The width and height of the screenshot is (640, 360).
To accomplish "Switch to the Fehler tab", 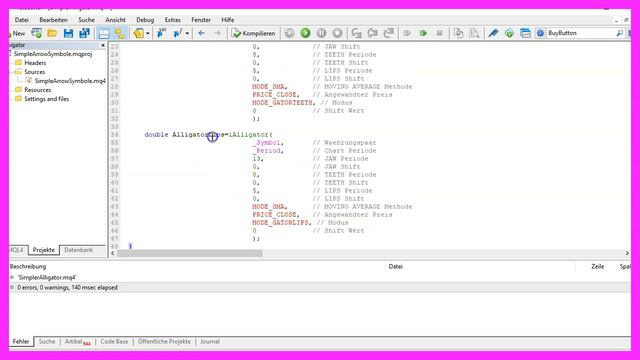I will pos(21,342).
